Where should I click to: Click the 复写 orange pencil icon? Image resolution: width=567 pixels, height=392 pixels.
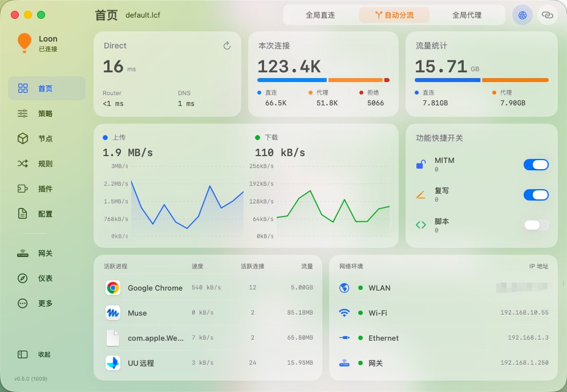[x=421, y=195]
